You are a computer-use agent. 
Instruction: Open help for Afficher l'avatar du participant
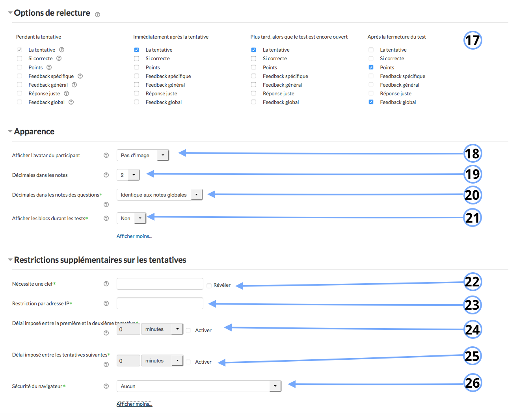[x=106, y=155]
